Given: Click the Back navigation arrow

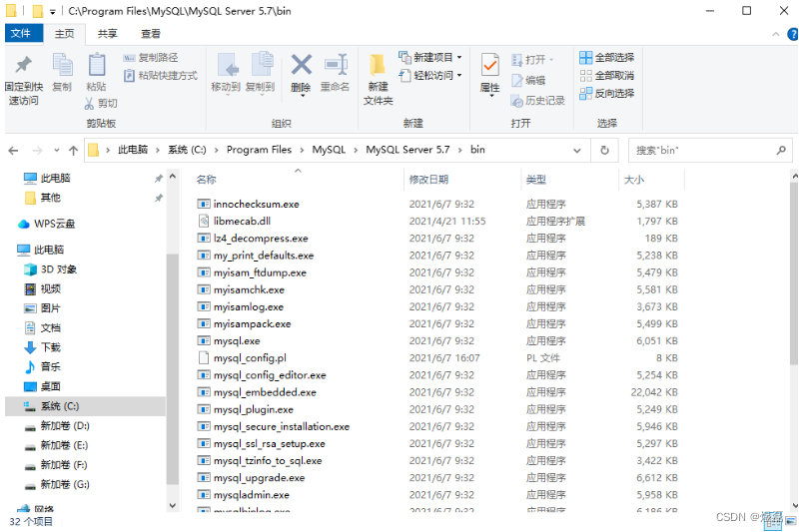Looking at the screenshot, I should (x=14, y=150).
